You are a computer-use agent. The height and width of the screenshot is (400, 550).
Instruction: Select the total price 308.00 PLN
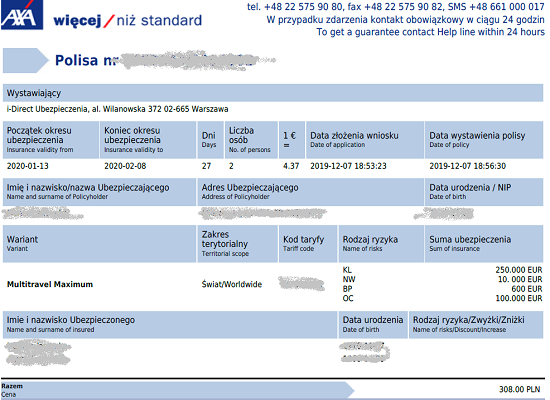[520, 389]
